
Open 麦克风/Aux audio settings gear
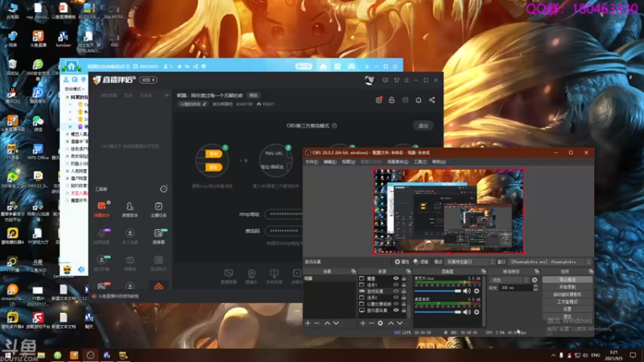tap(477, 291)
